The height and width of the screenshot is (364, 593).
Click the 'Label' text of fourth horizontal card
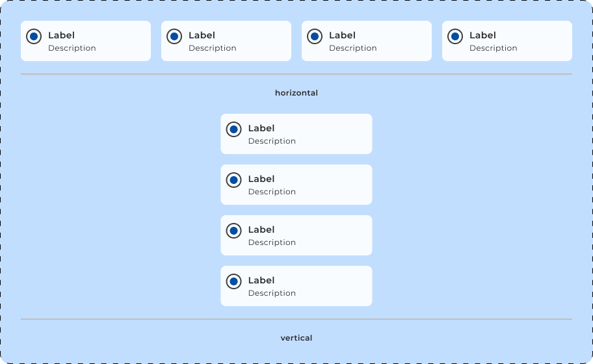(482, 35)
